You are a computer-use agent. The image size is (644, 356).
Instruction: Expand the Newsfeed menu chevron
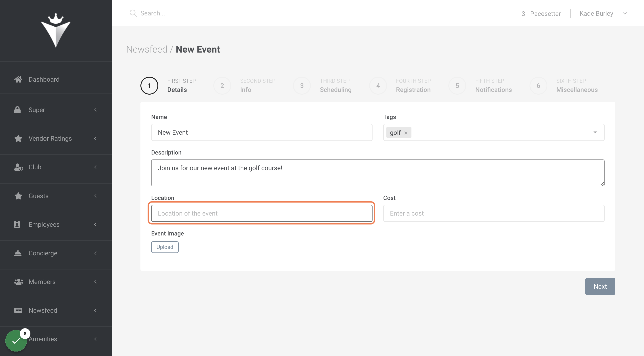point(95,310)
